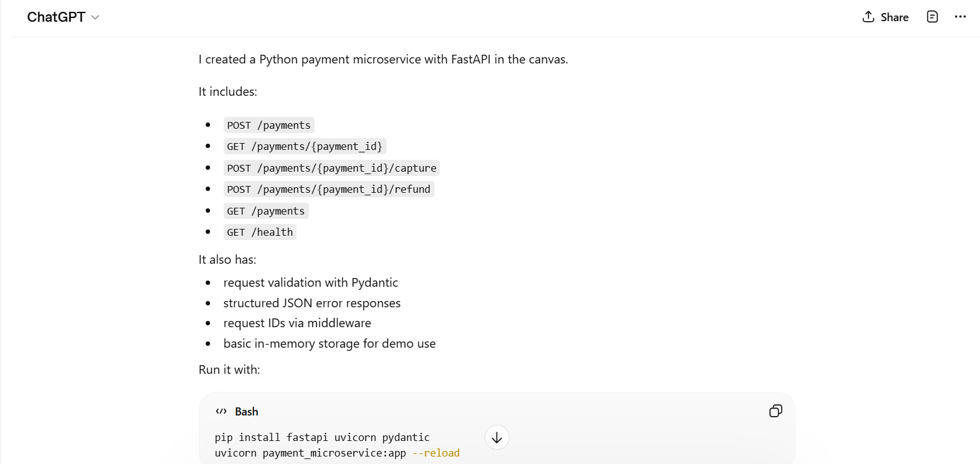
Task: Click the Bash language label
Action: click(x=247, y=412)
